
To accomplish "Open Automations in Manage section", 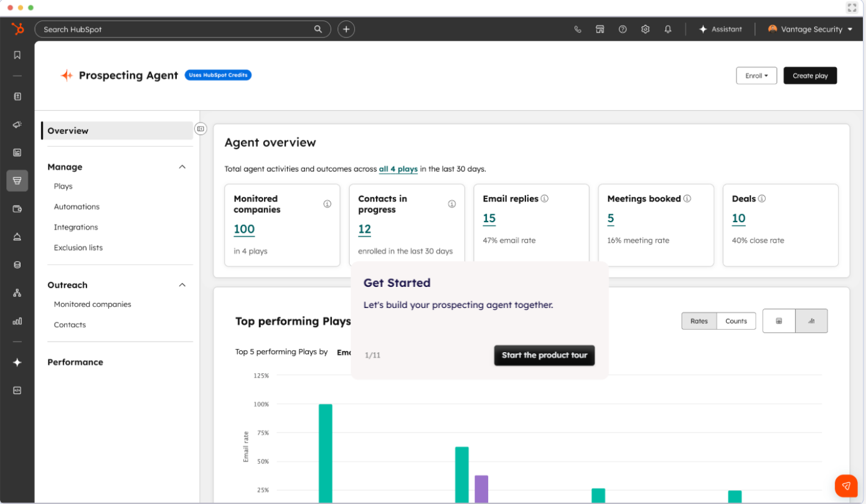I will click(77, 207).
